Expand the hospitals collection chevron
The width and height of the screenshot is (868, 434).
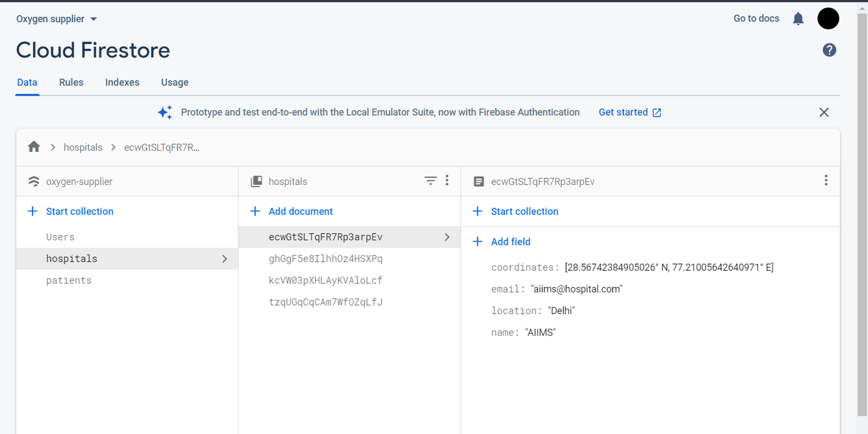coord(224,259)
